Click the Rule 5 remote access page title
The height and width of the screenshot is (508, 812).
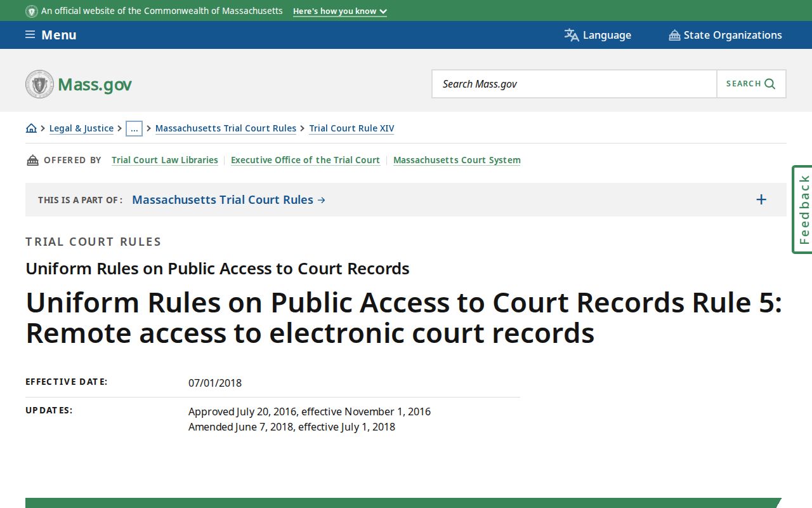(x=403, y=317)
